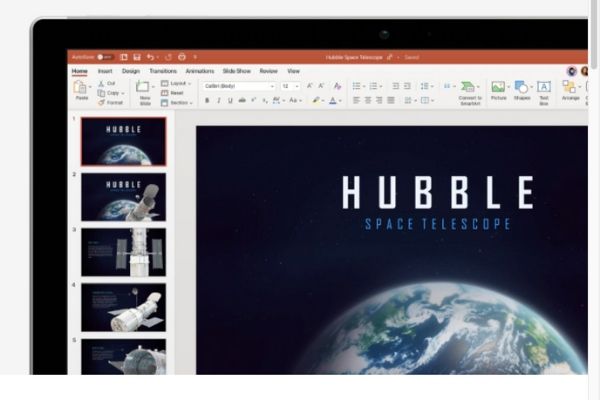Click the Justify text icon

[x=391, y=100]
